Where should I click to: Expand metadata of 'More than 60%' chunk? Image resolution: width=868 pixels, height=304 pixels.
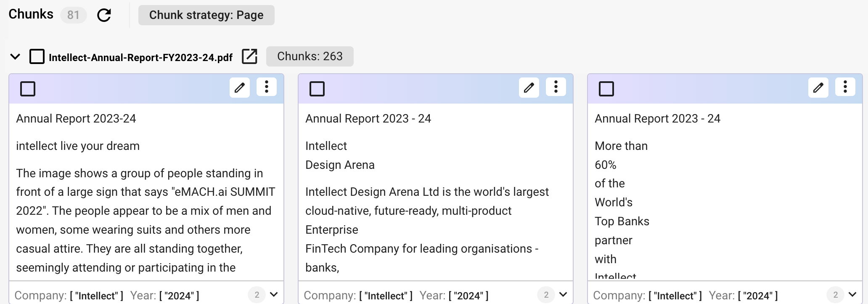(852, 295)
